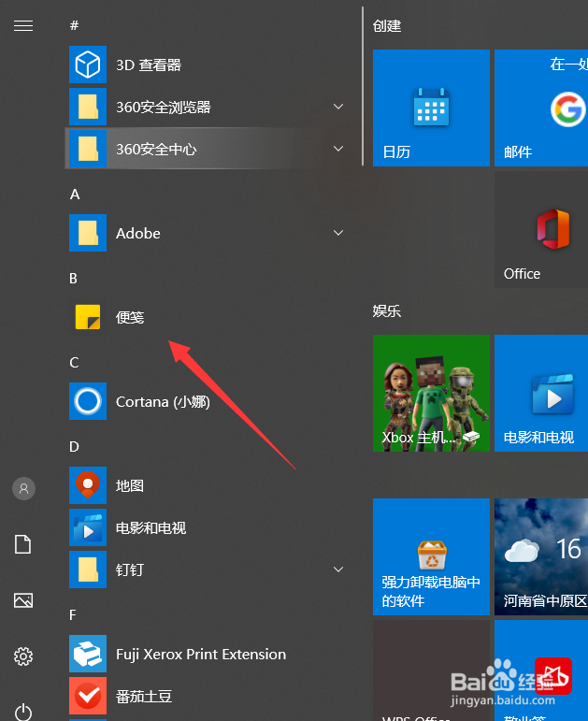
Task: Open the 日历 calendar tile
Action: click(431, 108)
